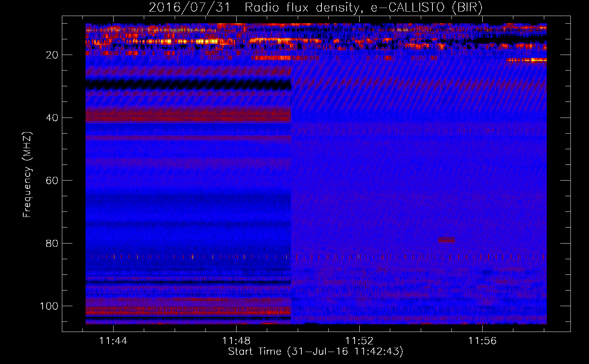Click the 11:48 time tick label
The width and height of the screenshot is (589, 364).
point(236,341)
